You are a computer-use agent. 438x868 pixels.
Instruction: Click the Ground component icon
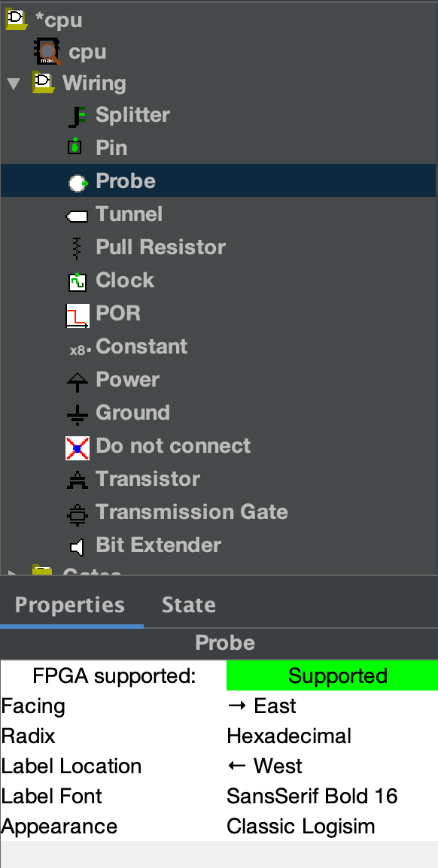(75, 412)
